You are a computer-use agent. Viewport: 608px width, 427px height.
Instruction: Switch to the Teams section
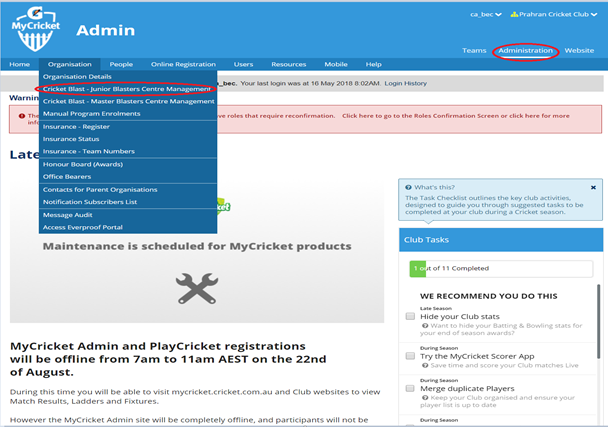pos(474,50)
